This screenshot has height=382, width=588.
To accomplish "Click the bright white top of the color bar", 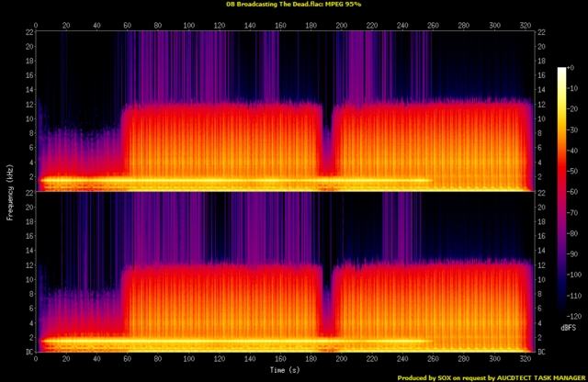I will point(561,75).
